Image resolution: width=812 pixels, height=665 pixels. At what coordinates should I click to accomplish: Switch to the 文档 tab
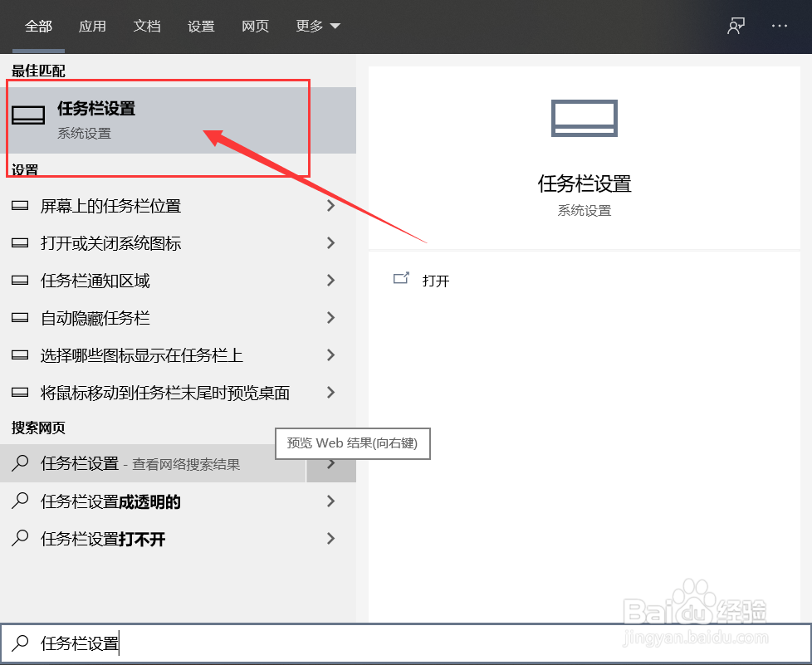tap(147, 26)
